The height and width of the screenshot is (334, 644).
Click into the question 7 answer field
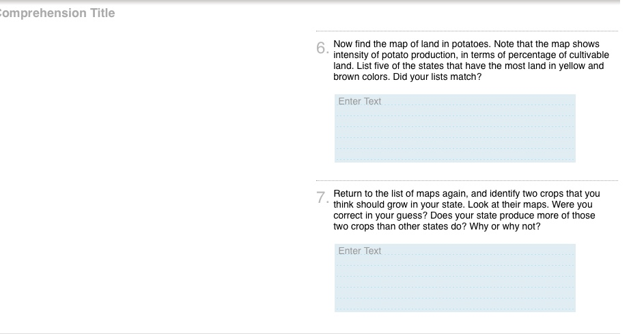[x=455, y=280]
